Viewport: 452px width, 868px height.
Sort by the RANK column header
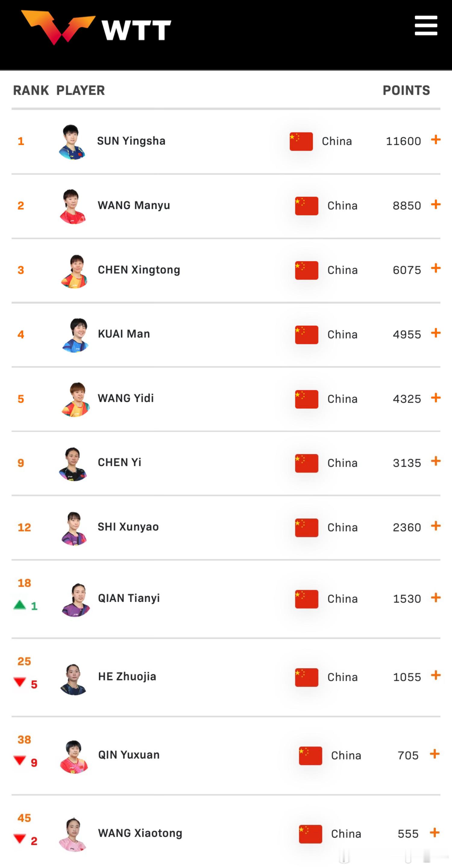(31, 90)
